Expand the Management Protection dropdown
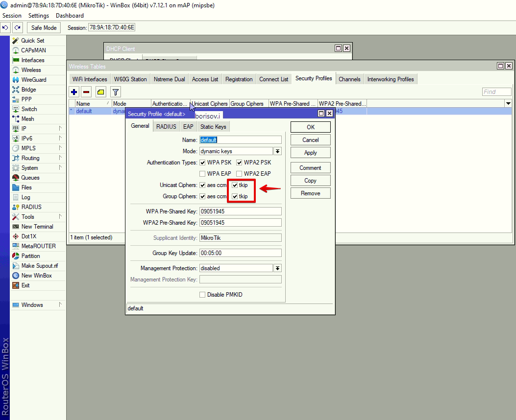This screenshot has width=516, height=420. pyautogui.click(x=277, y=268)
